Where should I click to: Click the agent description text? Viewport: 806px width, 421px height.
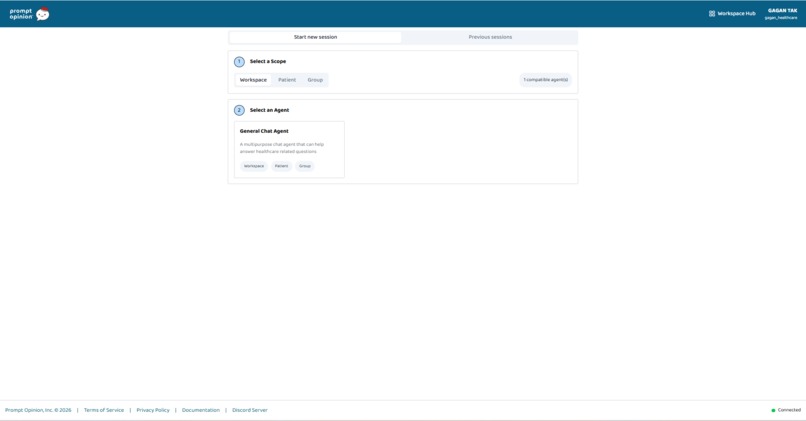282,148
